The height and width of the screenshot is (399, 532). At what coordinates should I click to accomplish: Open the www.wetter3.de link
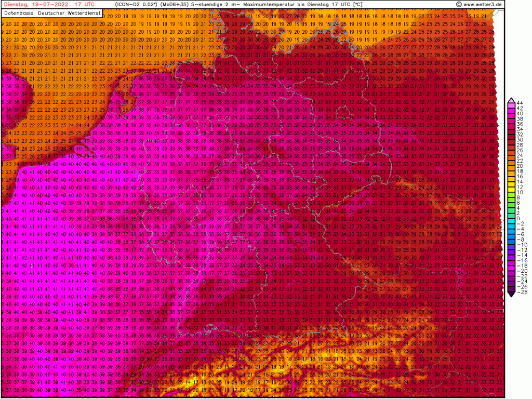(483, 5)
